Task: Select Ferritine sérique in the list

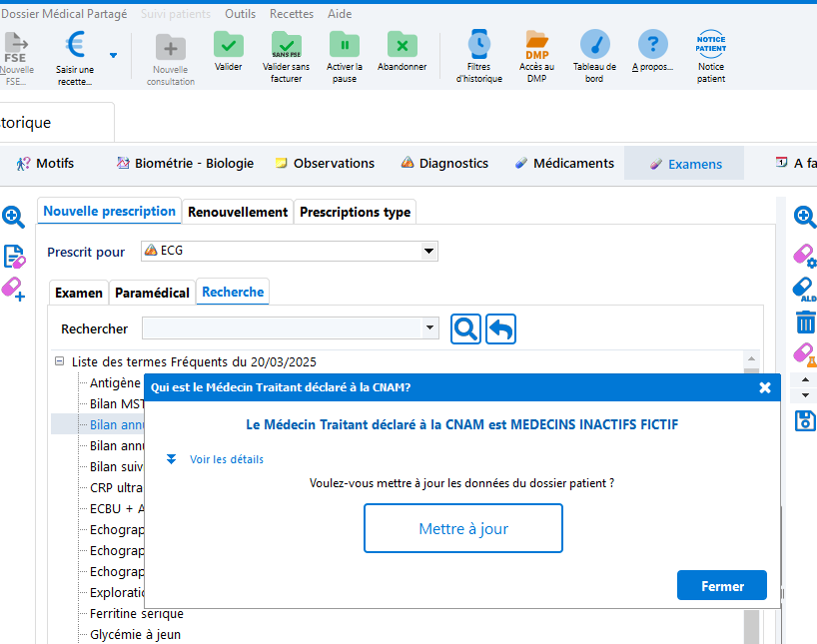Action: [x=137, y=614]
